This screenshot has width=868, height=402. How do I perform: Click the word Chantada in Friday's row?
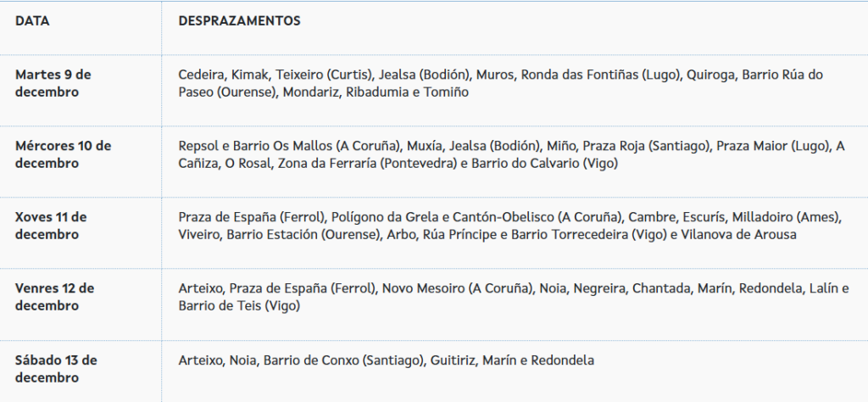tap(659, 288)
